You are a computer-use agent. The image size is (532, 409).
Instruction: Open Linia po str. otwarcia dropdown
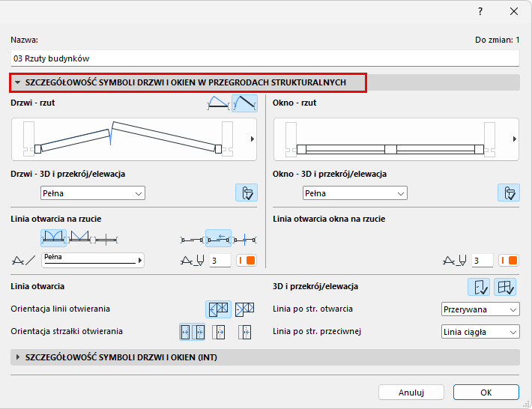[480, 309]
